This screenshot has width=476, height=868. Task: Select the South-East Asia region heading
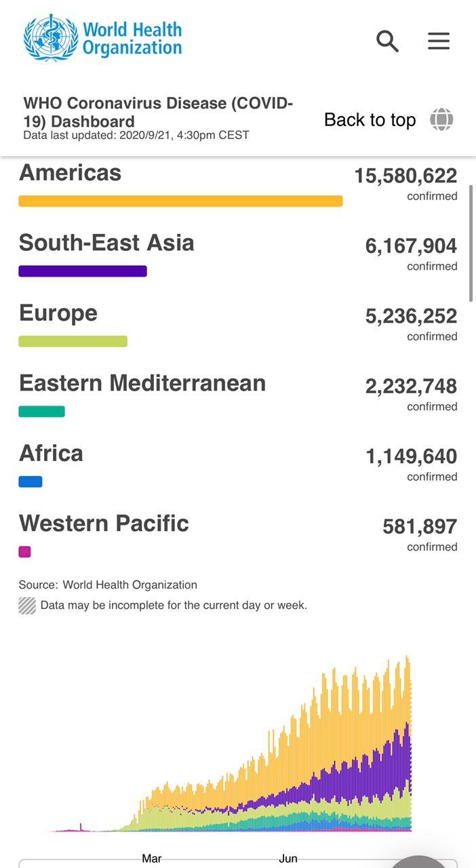[x=106, y=243]
